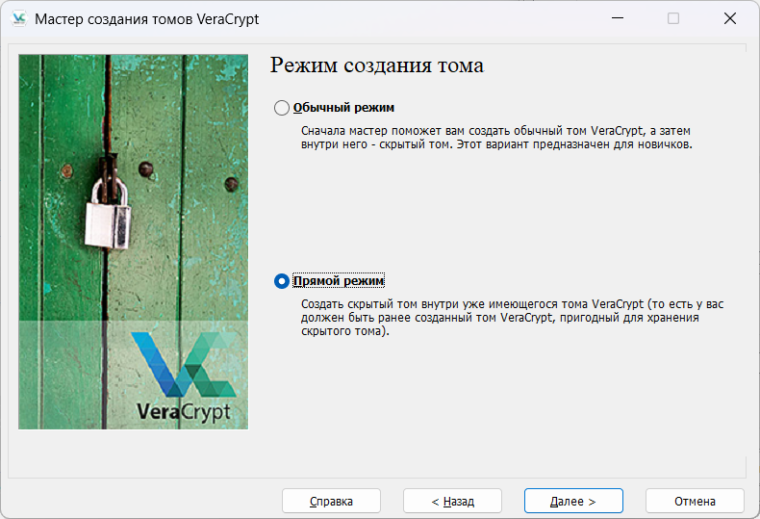Open help with the "Справка" button

[x=331, y=501]
